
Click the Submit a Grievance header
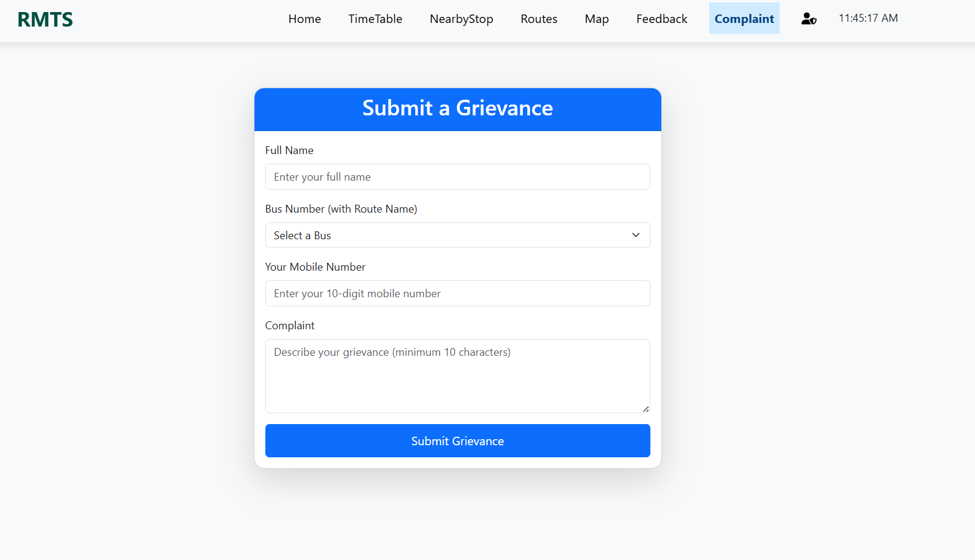pyautogui.click(x=458, y=109)
